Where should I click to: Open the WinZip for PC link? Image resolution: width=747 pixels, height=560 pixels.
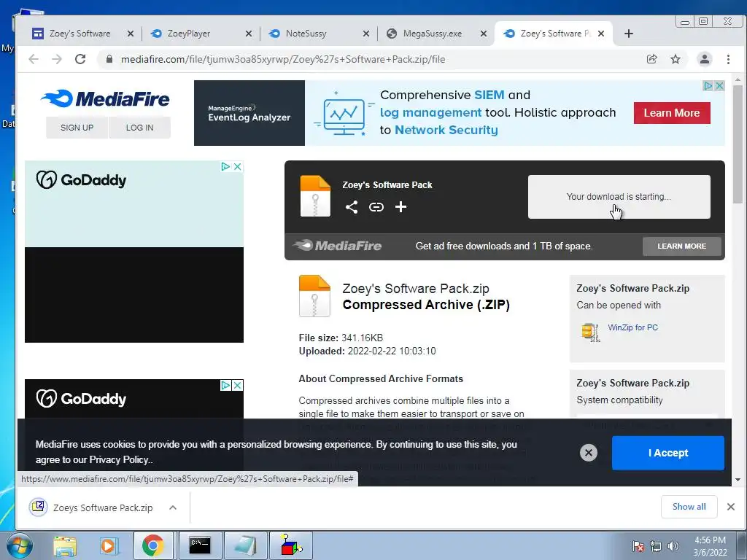[x=632, y=327]
